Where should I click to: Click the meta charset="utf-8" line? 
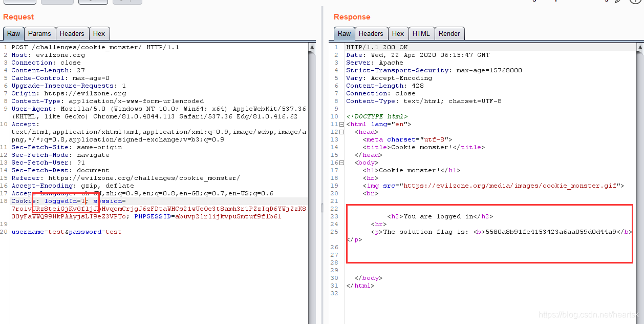coord(407,139)
